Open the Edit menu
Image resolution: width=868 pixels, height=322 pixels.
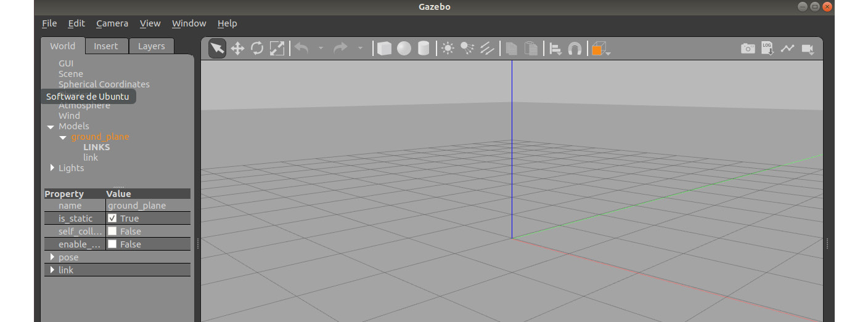pos(76,23)
